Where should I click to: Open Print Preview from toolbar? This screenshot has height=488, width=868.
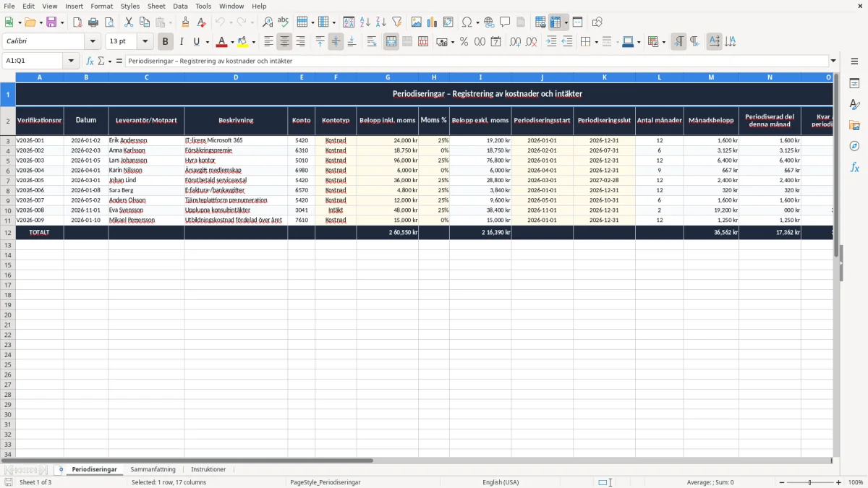coord(109,22)
